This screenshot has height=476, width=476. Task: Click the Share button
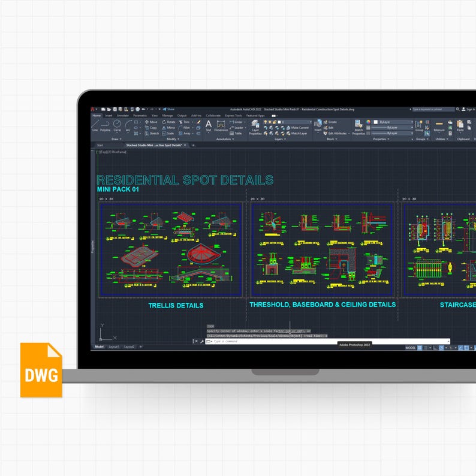point(168,109)
